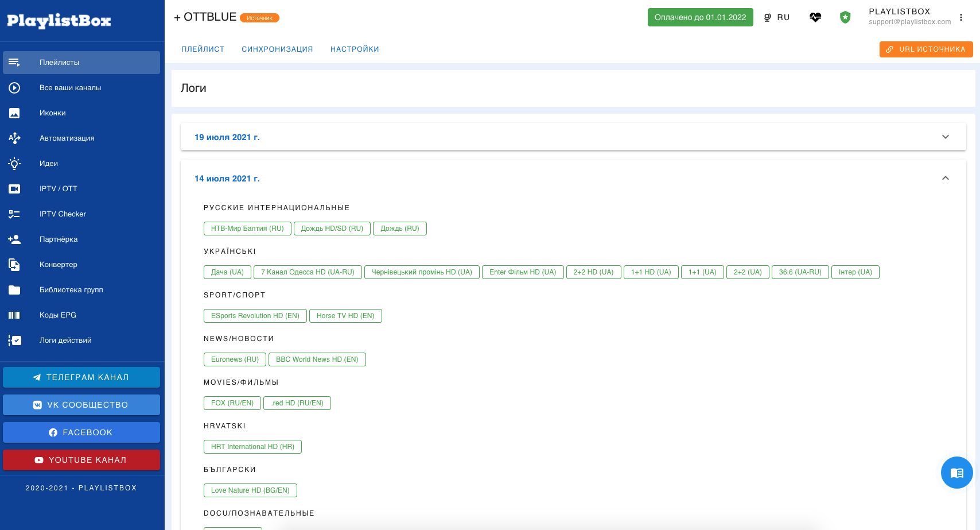
Task: Click the Дача (UA) chip
Action: [x=227, y=272]
